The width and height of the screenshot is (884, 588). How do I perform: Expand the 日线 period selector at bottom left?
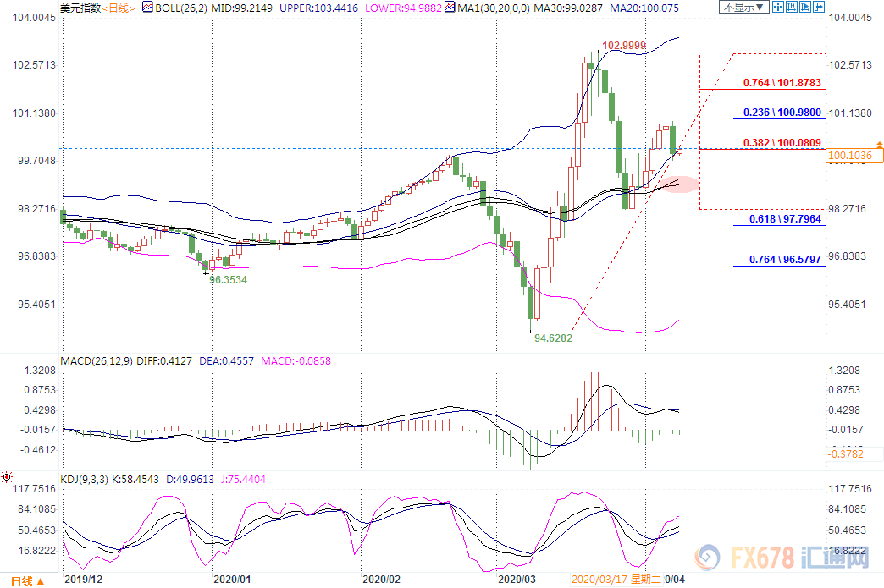pos(28,580)
